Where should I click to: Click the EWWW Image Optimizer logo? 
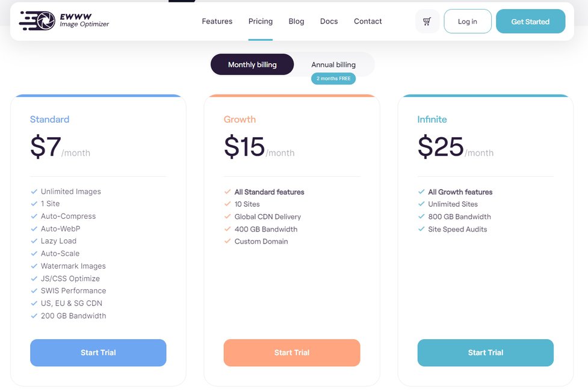point(64,21)
